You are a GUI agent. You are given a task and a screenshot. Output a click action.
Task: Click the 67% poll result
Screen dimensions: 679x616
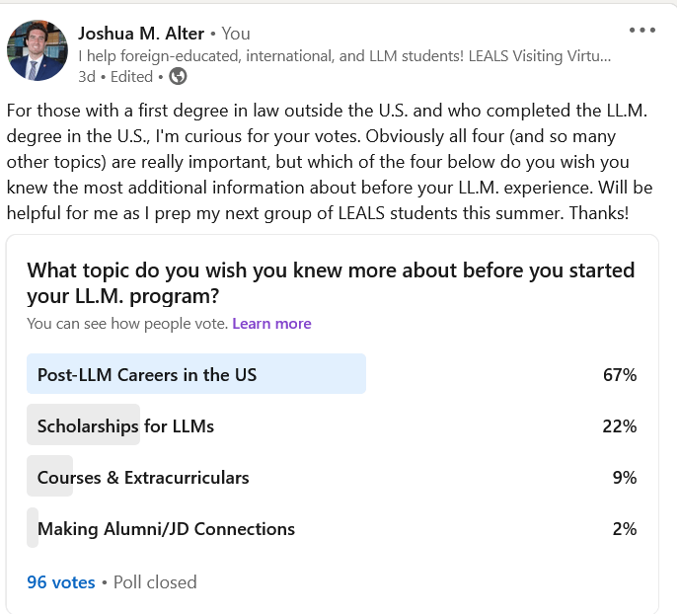point(620,374)
